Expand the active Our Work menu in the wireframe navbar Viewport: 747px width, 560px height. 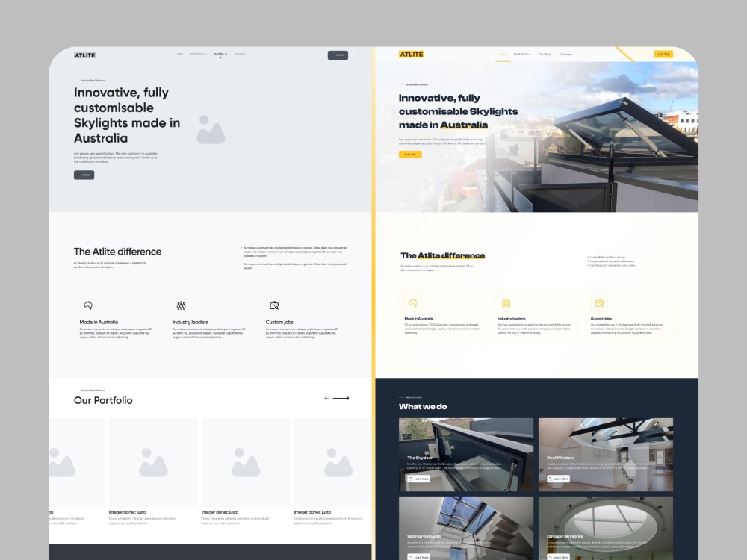[x=220, y=54]
